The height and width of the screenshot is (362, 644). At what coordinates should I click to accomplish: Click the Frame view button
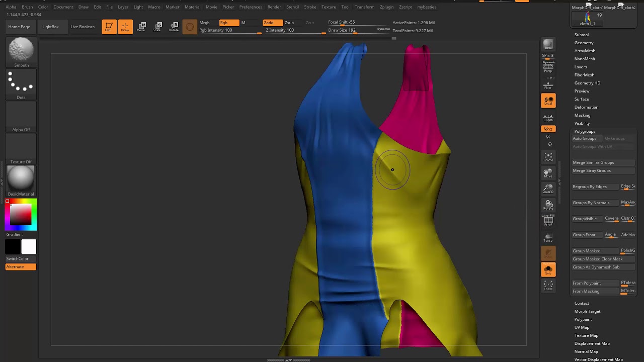click(548, 157)
